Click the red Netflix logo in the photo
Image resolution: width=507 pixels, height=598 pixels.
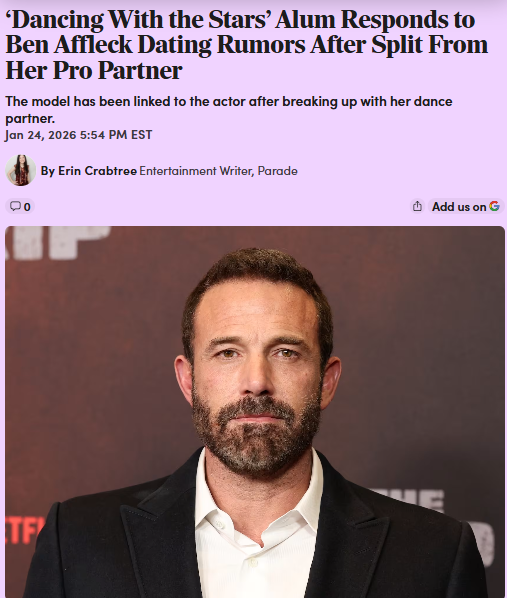(22, 529)
